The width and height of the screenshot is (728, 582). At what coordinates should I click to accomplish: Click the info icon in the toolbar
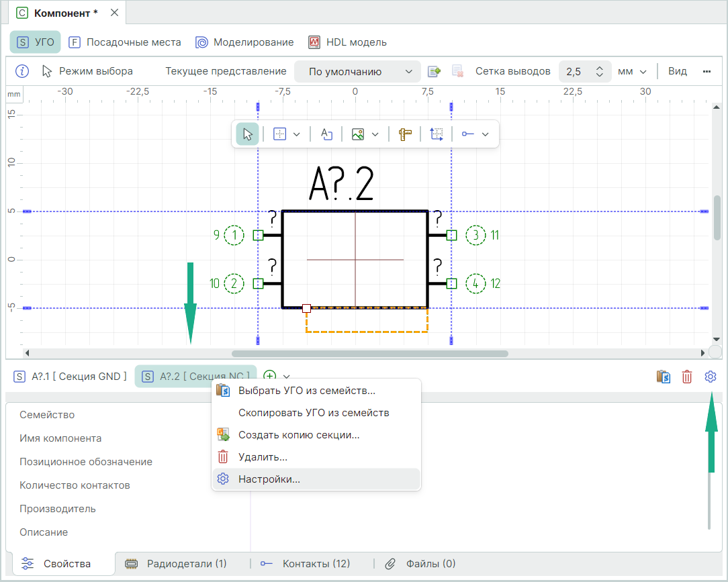22,71
